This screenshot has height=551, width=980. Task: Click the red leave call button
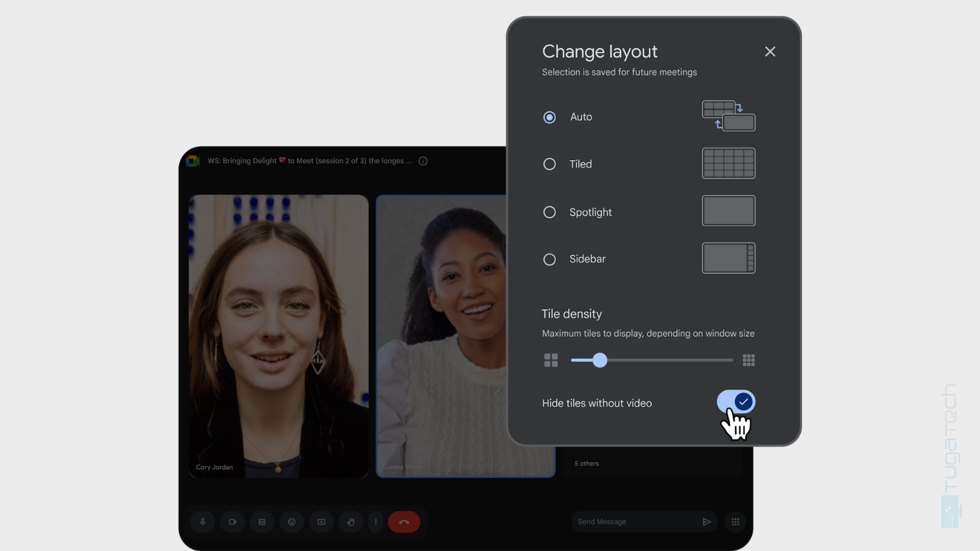tap(404, 522)
